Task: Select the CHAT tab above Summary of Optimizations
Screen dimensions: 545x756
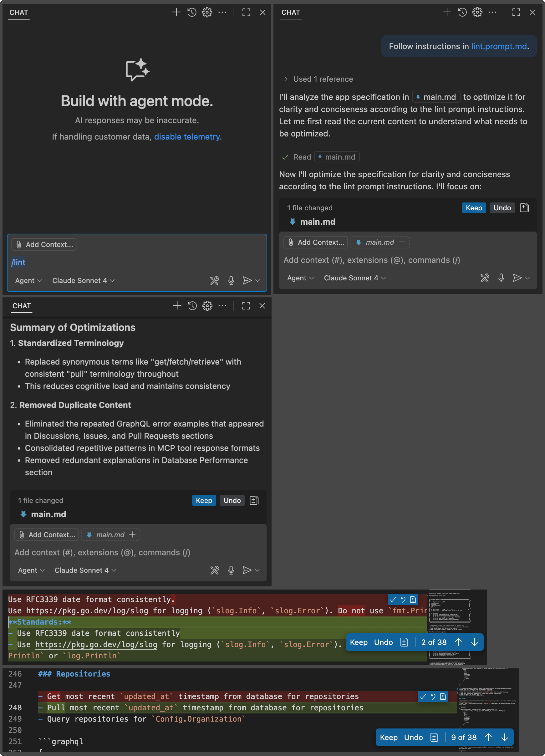Action: (x=22, y=306)
